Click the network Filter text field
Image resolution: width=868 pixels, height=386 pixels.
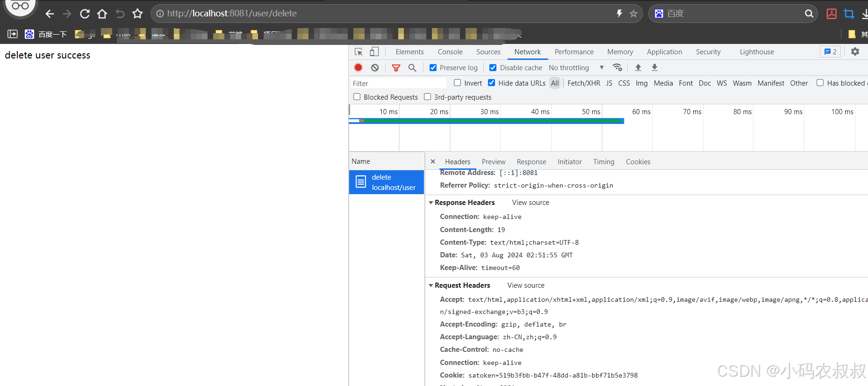397,83
